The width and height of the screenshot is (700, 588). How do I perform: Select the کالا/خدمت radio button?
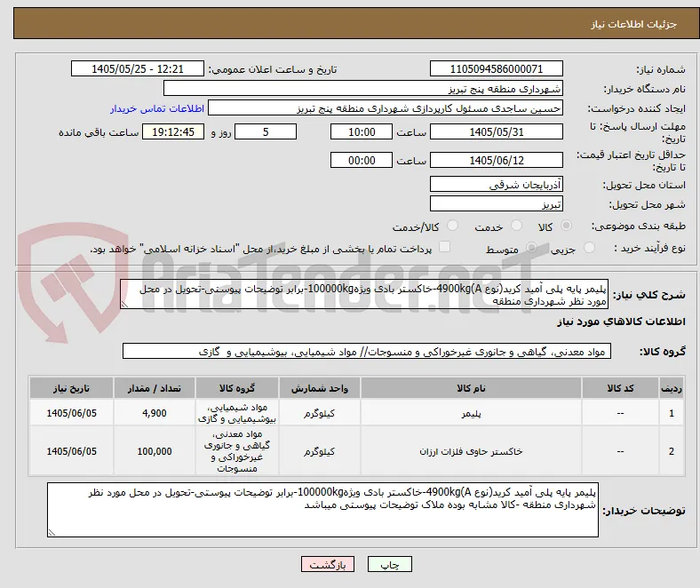pos(453,226)
